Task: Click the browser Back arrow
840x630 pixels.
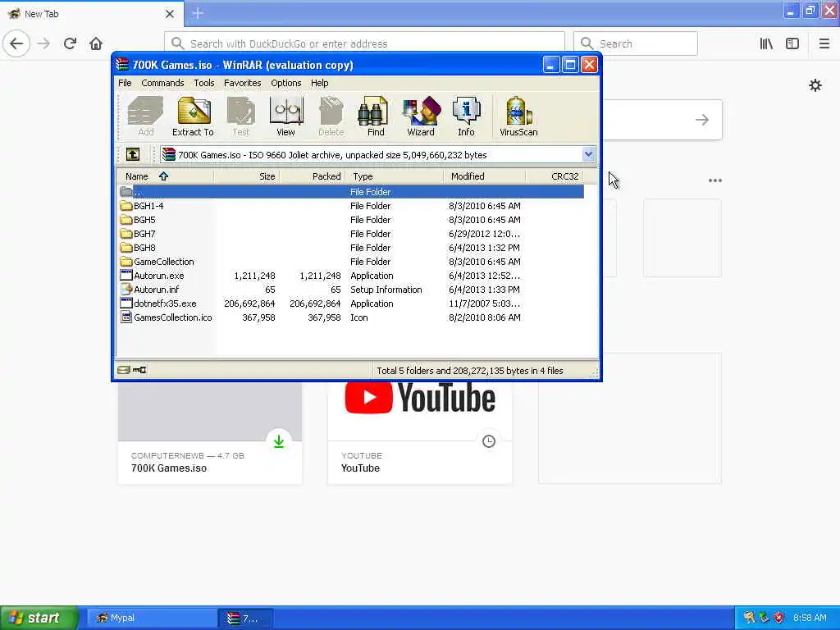Action: coord(16,43)
